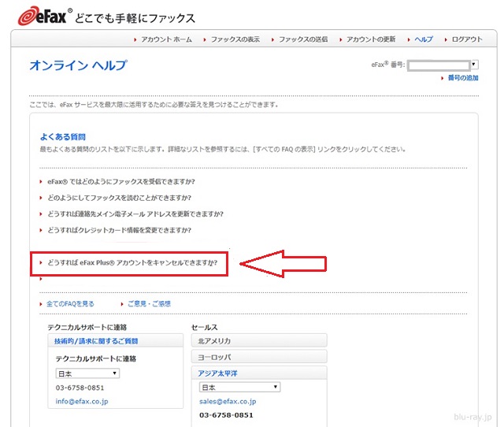Open the eFax fax reception FAQ question

click(x=120, y=181)
